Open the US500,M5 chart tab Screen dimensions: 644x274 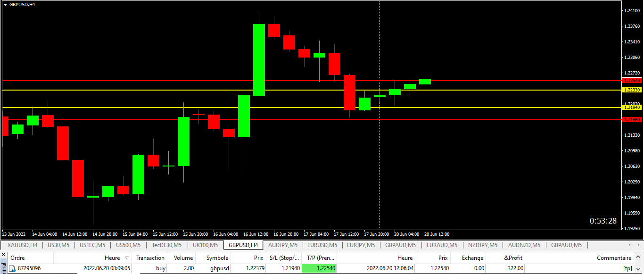[x=128, y=245]
